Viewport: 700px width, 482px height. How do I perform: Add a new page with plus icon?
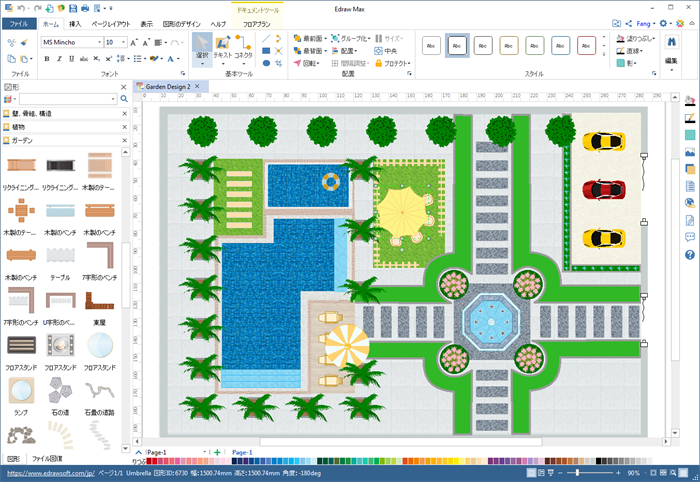217,452
